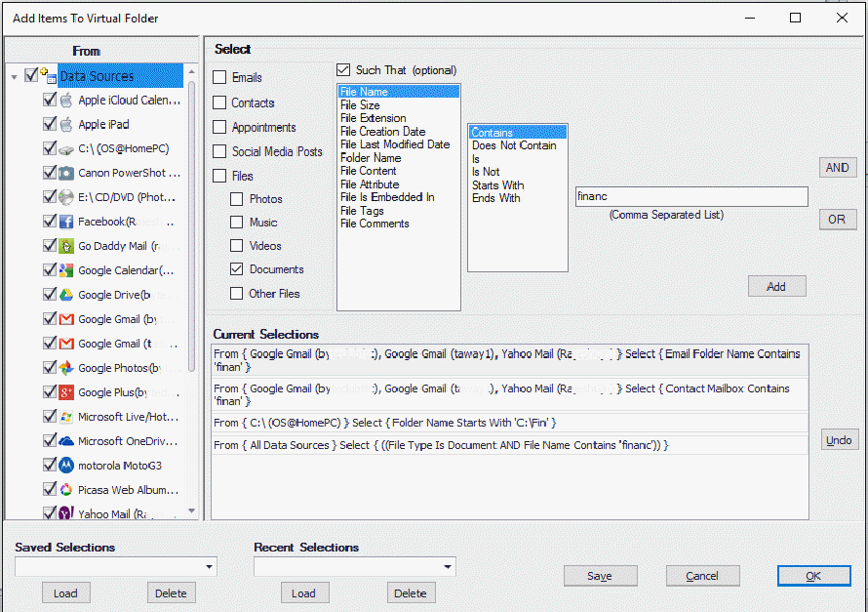This screenshot has width=868, height=612.
Task: Uncheck the Documents checkbox
Action: pos(236,269)
